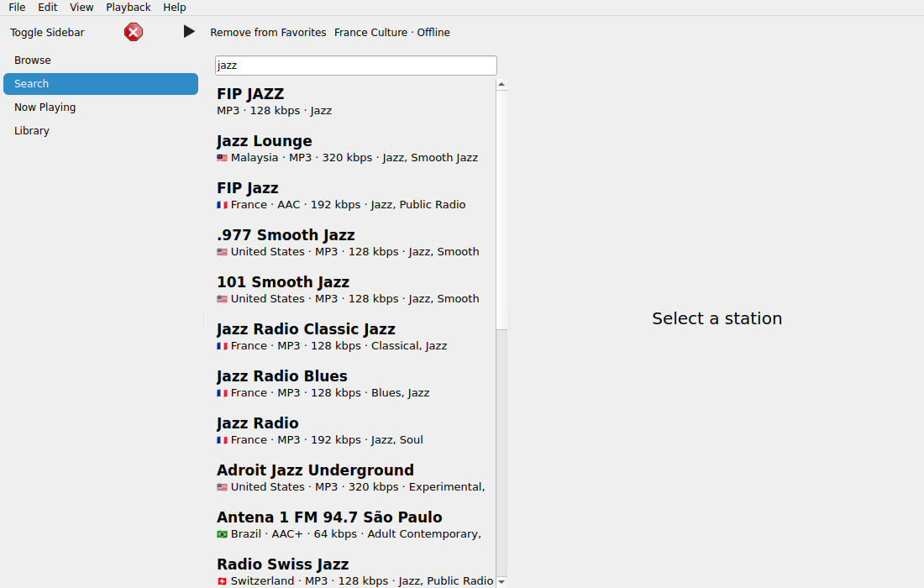Click France flag on FIP Jazz row
Viewport: 924px width, 588px height.
(x=222, y=205)
